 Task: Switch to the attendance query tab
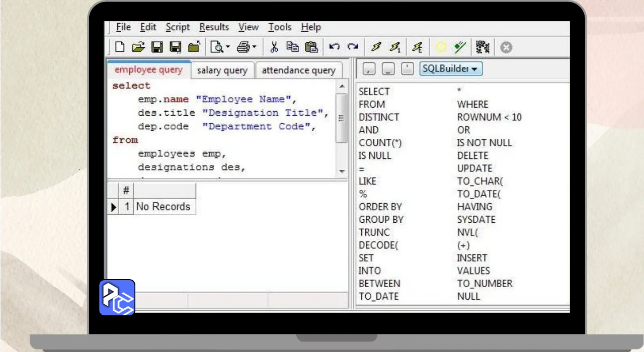point(298,70)
